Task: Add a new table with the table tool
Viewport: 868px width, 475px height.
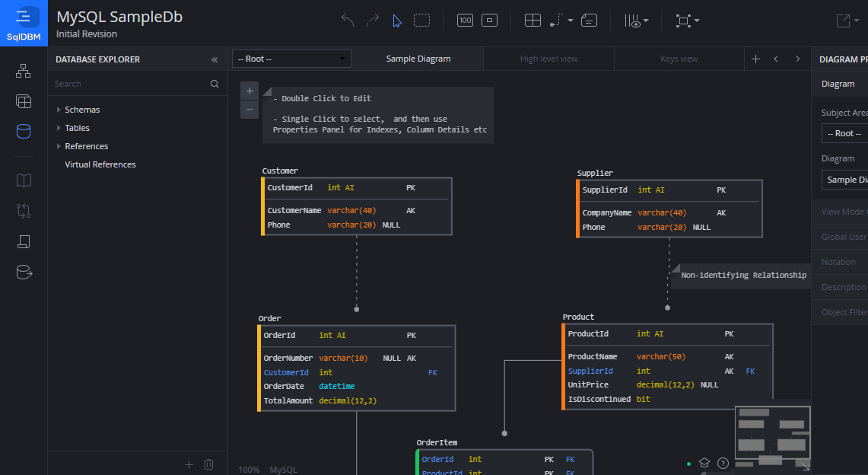Action: (x=533, y=21)
